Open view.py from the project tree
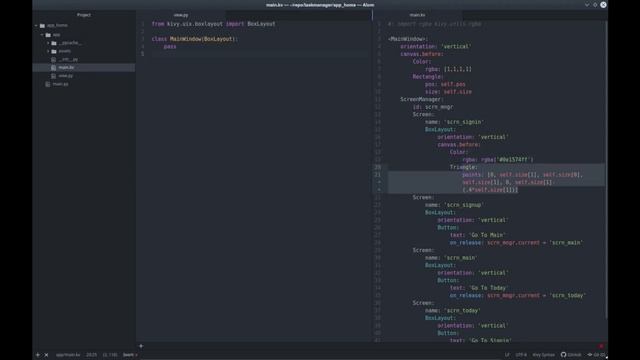640x360 pixels. coord(65,76)
